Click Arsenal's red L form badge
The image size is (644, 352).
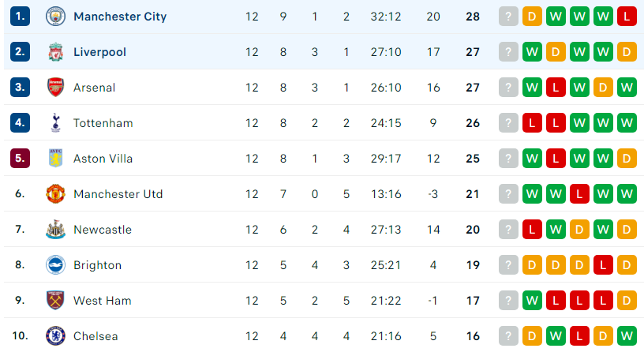coord(556,88)
